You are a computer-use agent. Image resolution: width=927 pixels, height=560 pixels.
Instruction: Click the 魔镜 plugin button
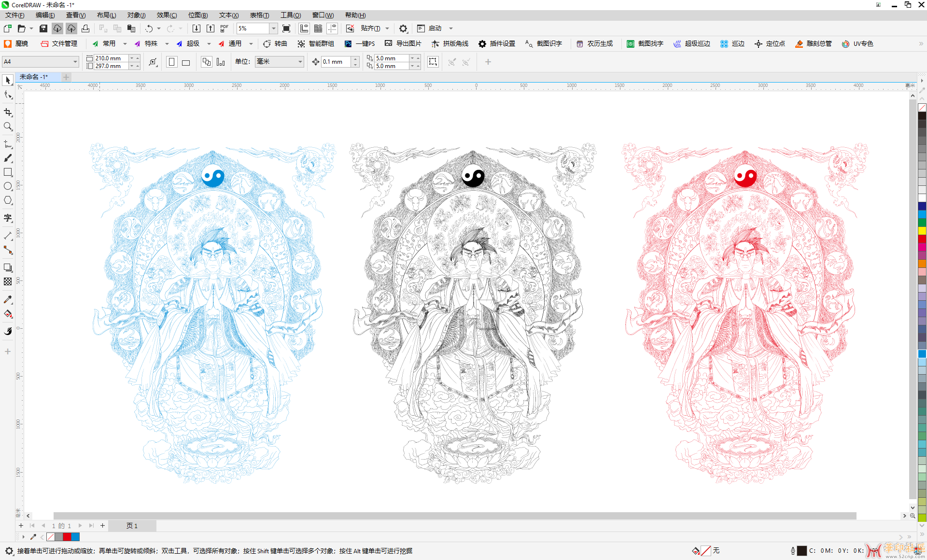click(x=16, y=44)
